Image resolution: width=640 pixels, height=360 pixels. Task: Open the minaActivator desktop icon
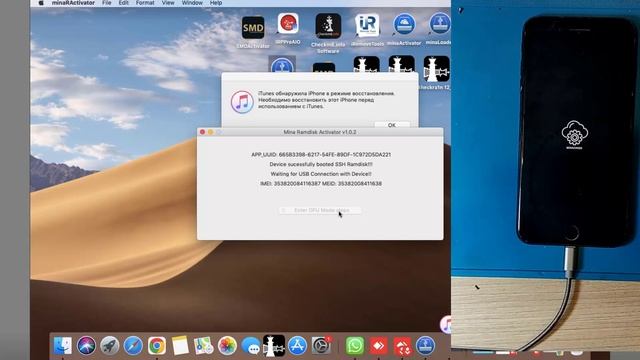pos(404,24)
